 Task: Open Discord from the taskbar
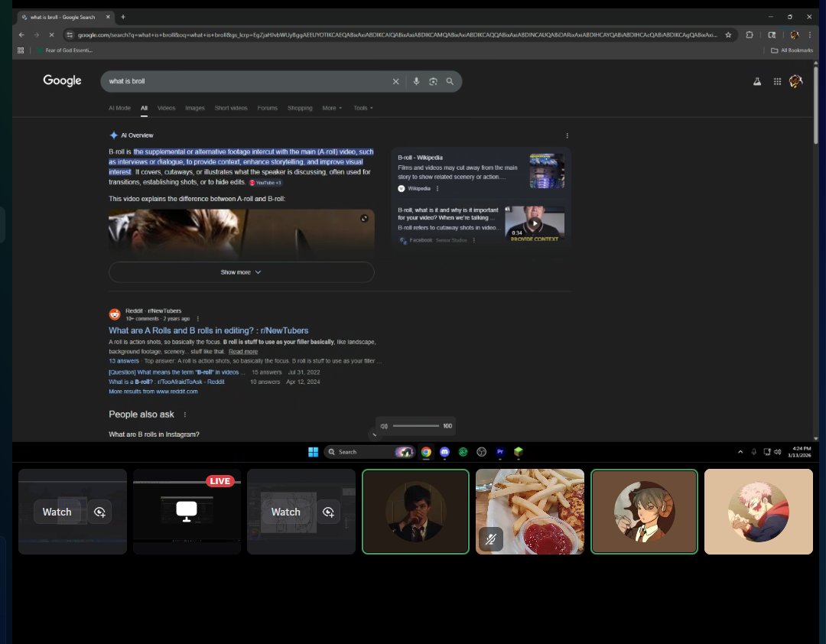tap(444, 452)
